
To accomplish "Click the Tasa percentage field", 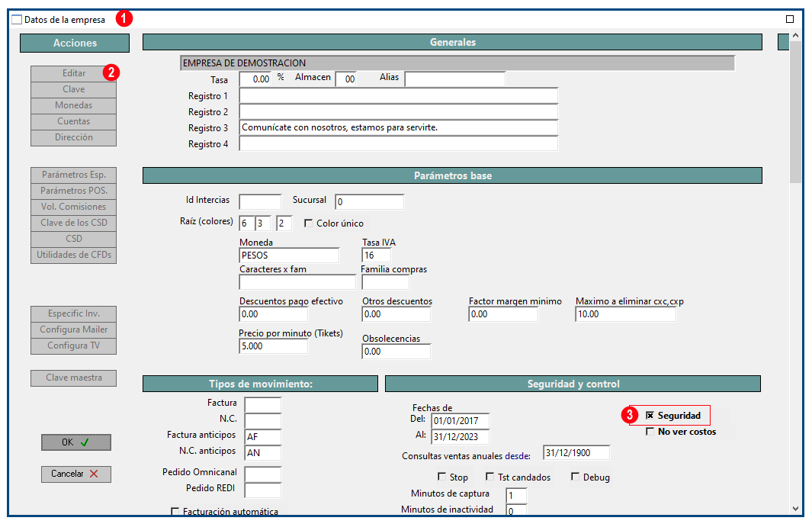I will [x=255, y=79].
